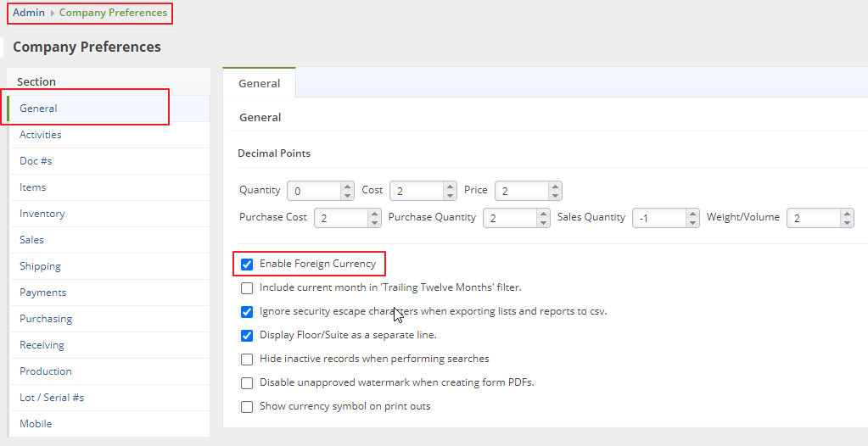Toggle Display Floor/Suite as separate line

(247, 336)
